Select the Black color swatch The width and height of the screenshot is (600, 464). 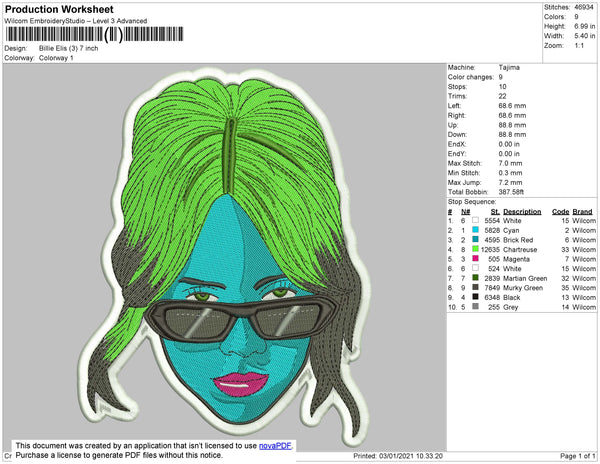[475, 297]
